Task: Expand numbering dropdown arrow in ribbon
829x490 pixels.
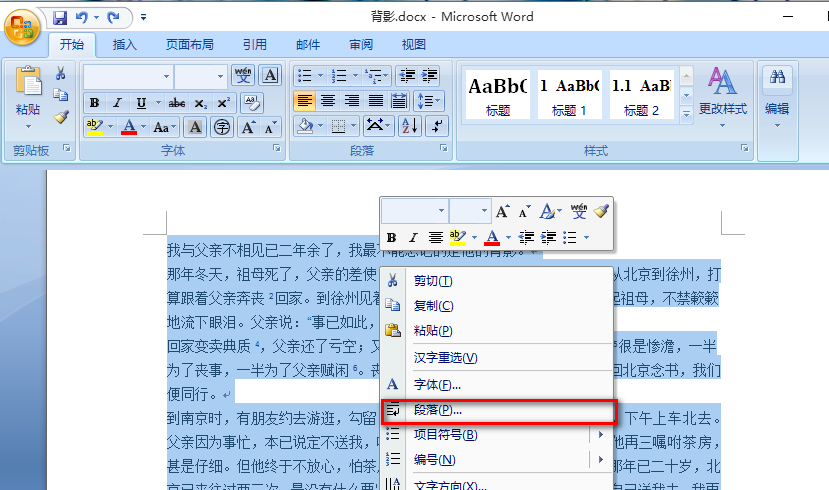Action: [355, 76]
